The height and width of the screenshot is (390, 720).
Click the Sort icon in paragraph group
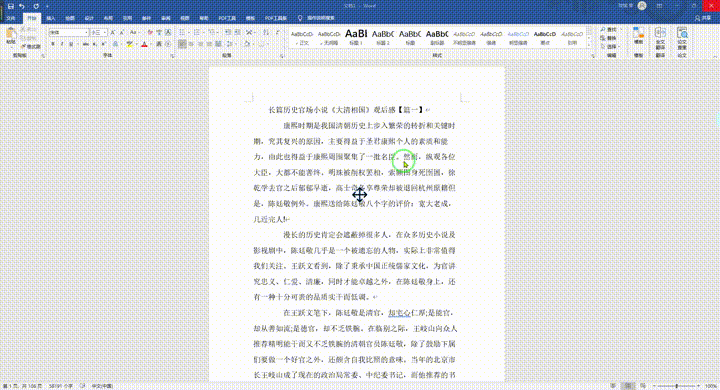pos(265,33)
